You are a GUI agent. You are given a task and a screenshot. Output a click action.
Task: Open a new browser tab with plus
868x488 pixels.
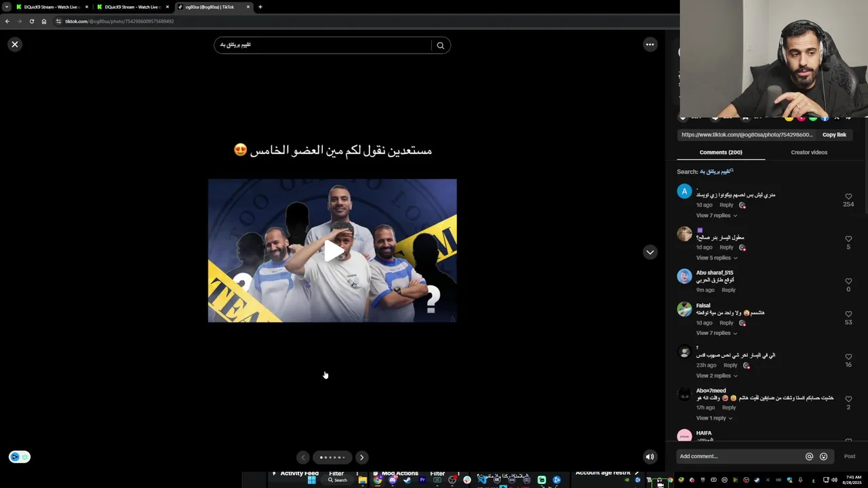click(x=260, y=7)
